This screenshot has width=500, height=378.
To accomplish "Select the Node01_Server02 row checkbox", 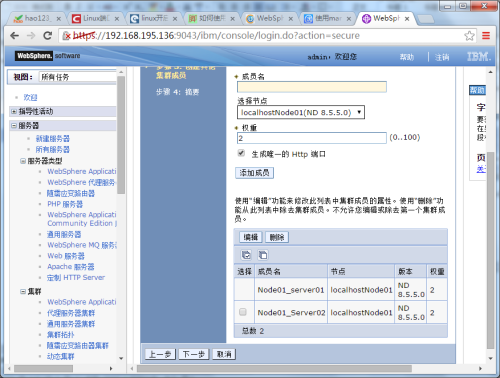I will click(243, 312).
